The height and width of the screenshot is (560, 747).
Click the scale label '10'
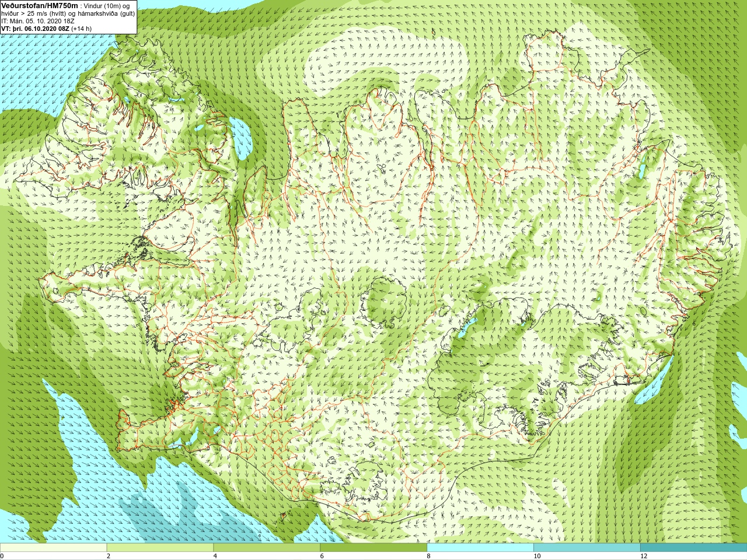[x=537, y=556]
